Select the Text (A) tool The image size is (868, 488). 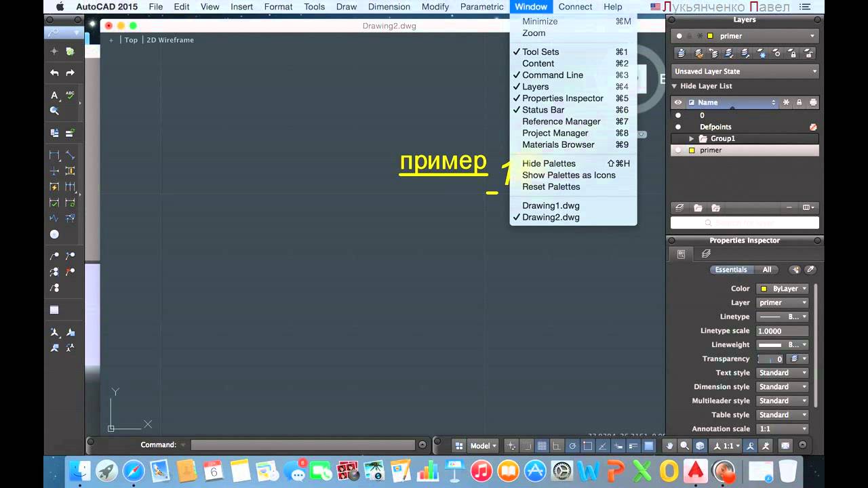click(x=54, y=96)
